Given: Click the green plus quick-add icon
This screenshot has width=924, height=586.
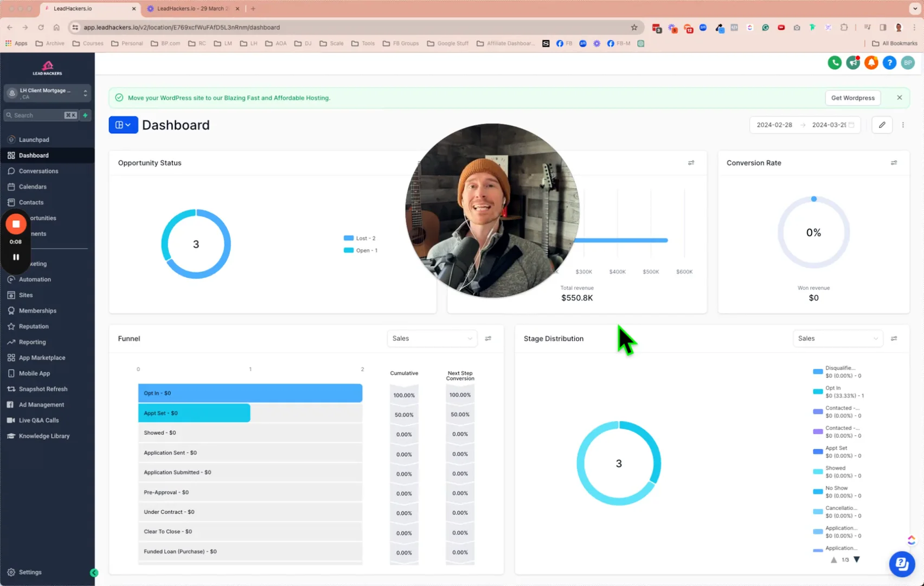Looking at the screenshot, I should pyautogui.click(x=85, y=115).
